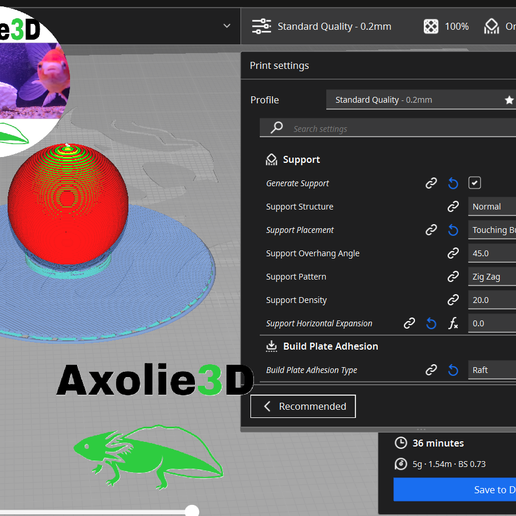Screen dimensions: 516x516
Task: Collapse the Build Plate Adhesion section header
Action: (388, 346)
